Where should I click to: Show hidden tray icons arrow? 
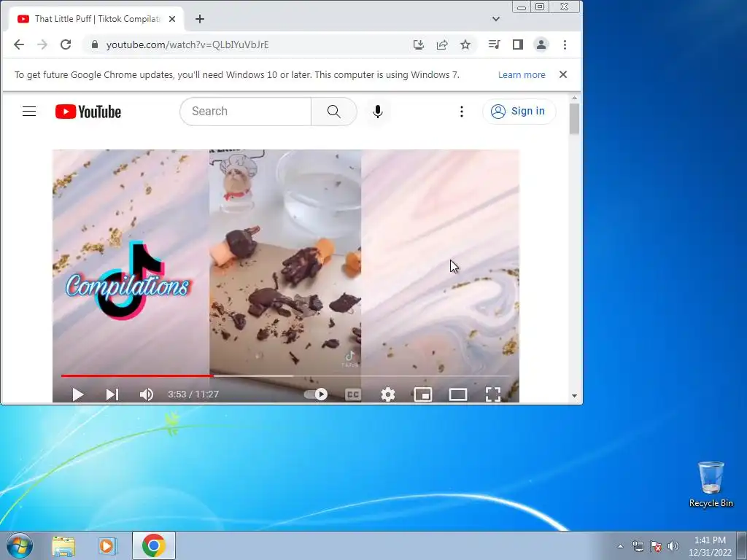tap(620, 546)
